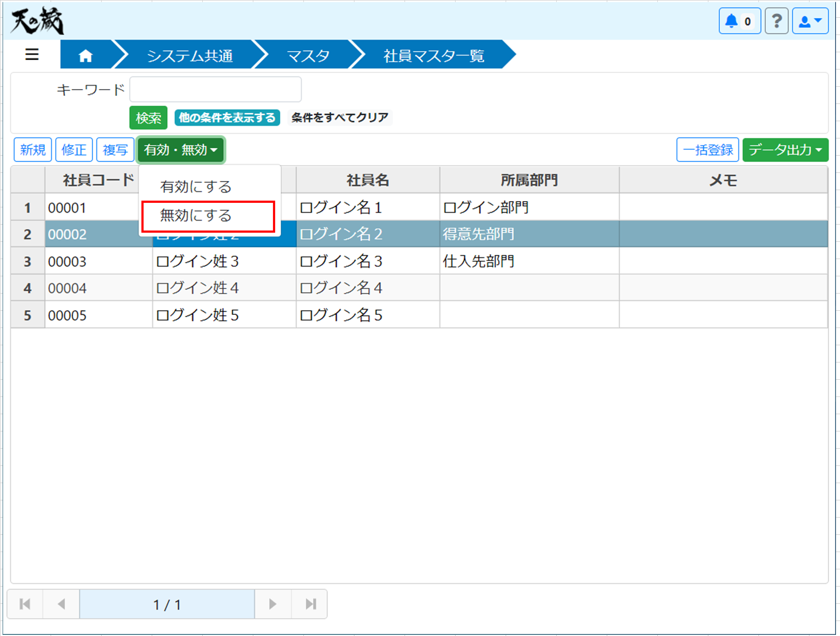Select 無効にする menu item
The height and width of the screenshot is (636, 840).
click(x=196, y=216)
